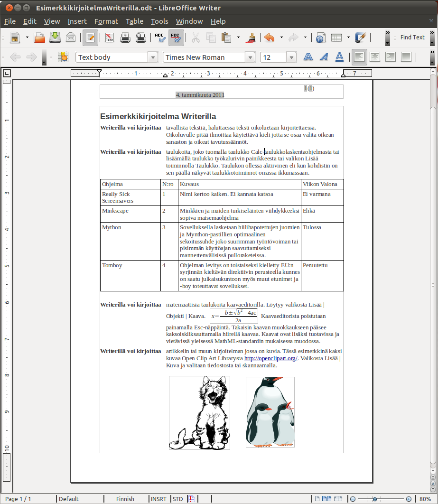The image size is (438, 504).
Task: Open Paste special dropdown arrow
Action: point(238,37)
